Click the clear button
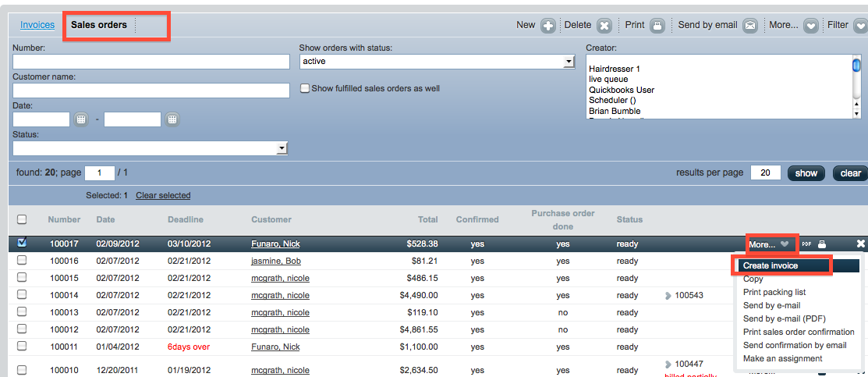 (850, 173)
